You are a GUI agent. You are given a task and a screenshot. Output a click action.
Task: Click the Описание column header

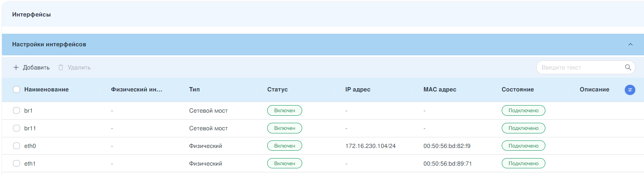(x=594, y=89)
